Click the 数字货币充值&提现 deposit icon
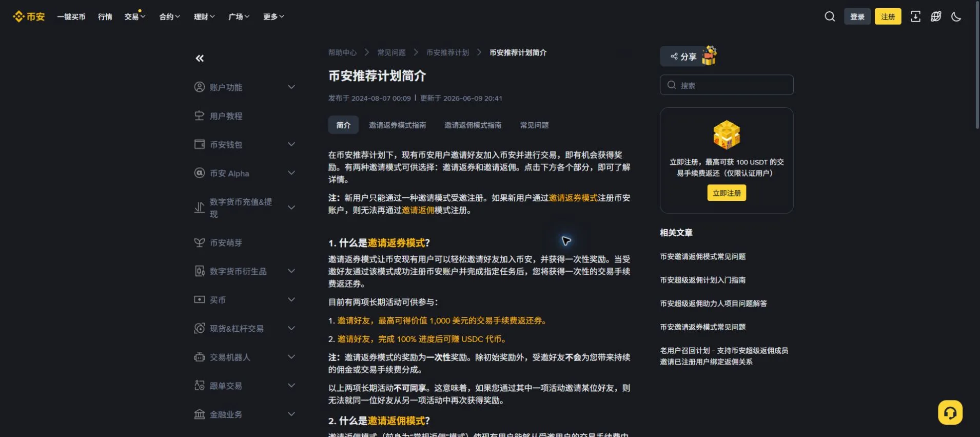 click(x=200, y=207)
